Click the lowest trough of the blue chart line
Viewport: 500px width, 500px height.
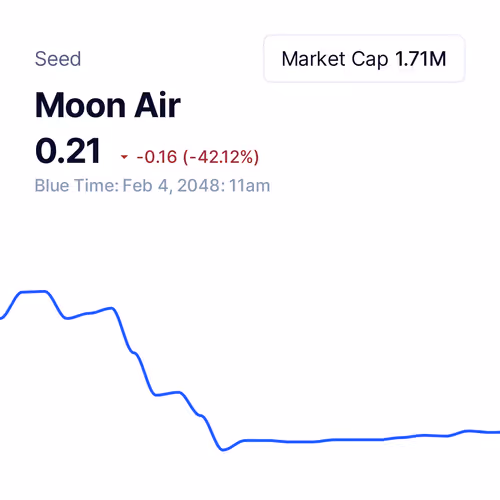pyautogui.click(x=223, y=449)
